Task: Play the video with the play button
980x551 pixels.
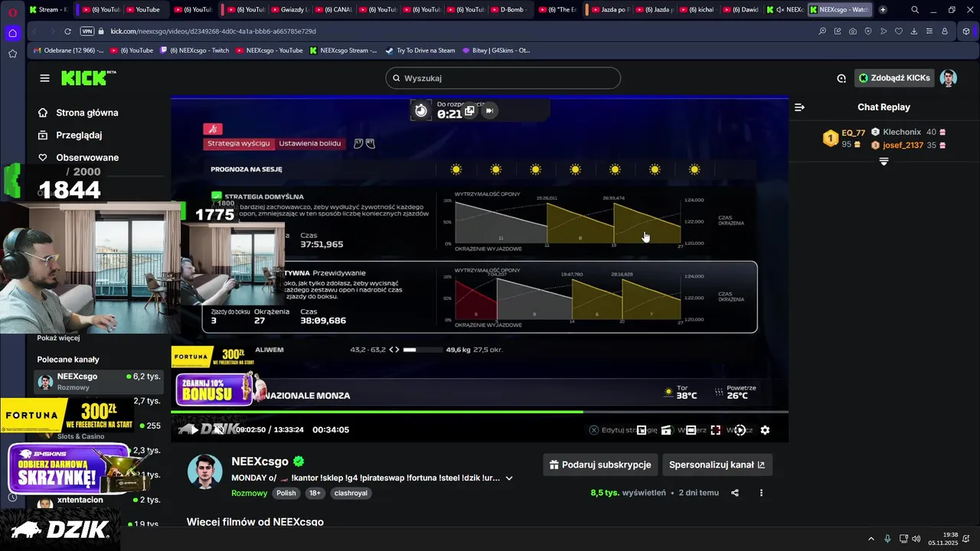Action: (x=194, y=430)
